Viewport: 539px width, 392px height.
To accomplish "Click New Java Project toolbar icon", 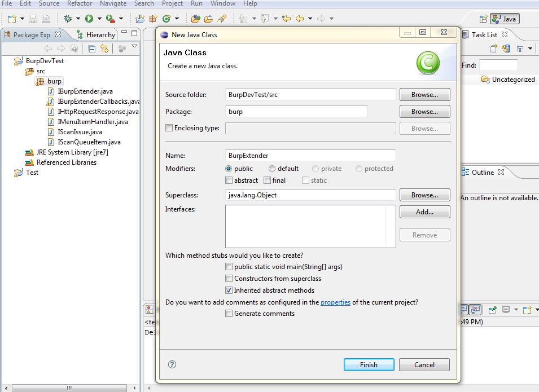I will click(140, 19).
